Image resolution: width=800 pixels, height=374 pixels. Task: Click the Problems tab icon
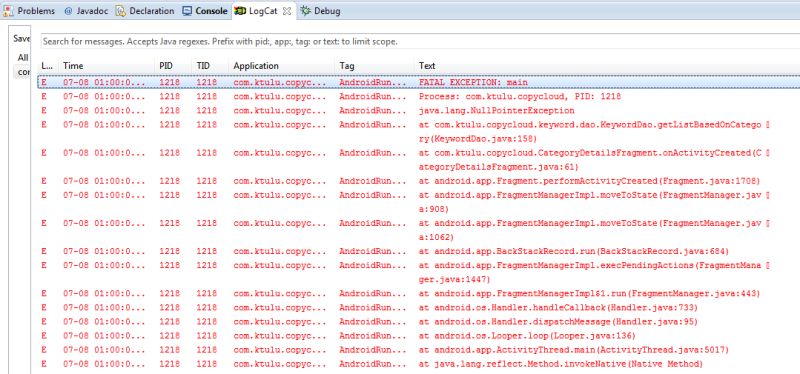8,11
